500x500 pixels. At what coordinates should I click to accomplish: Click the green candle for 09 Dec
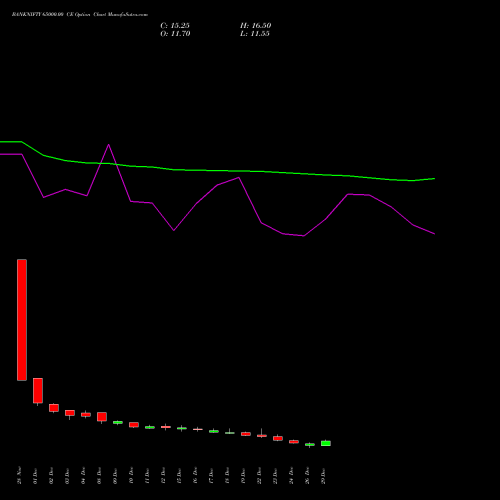pos(118,422)
